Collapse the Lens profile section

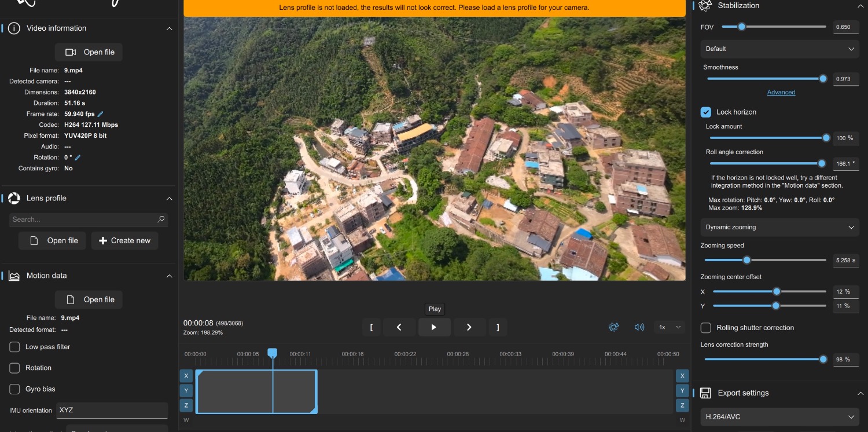pos(170,199)
